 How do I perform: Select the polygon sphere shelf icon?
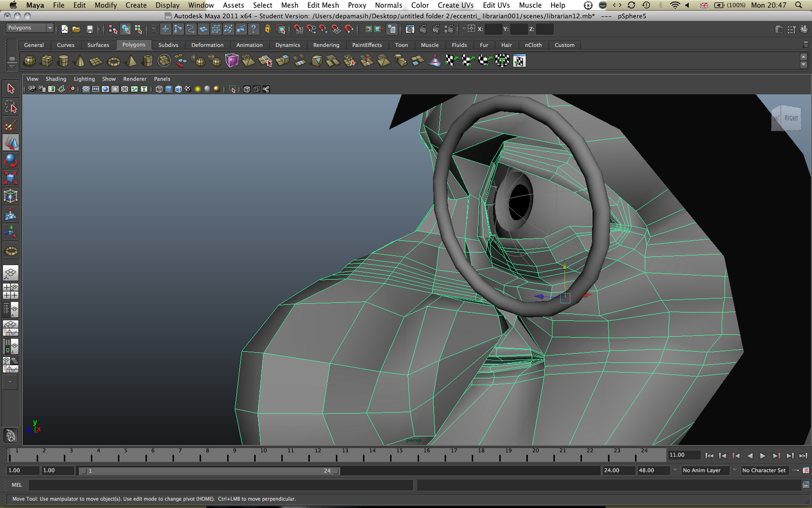(30, 61)
